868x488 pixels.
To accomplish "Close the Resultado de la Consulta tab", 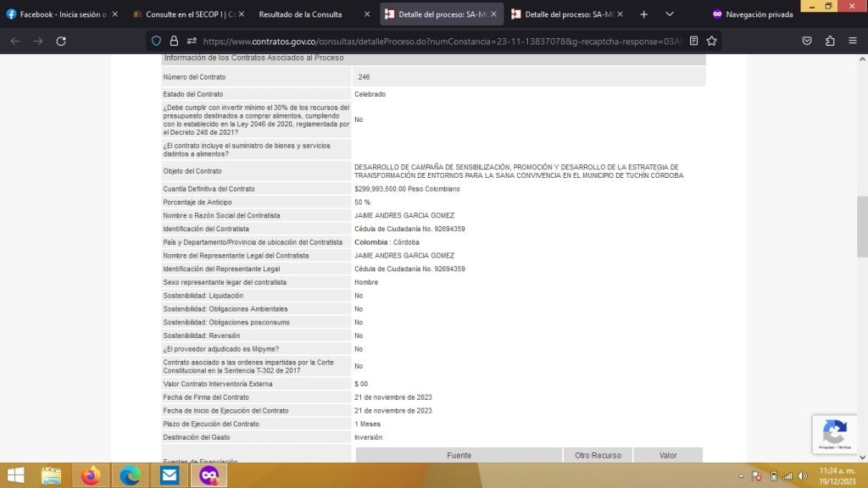I will click(x=367, y=14).
